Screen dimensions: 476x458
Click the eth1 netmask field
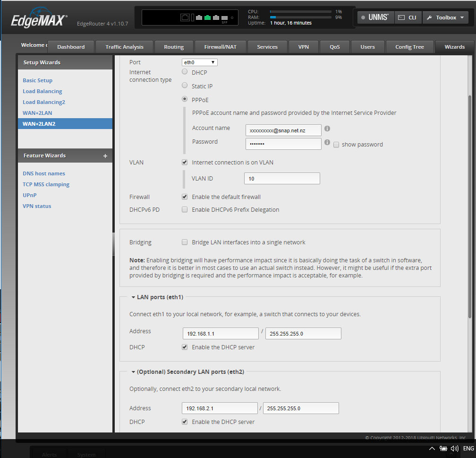click(303, 333)
